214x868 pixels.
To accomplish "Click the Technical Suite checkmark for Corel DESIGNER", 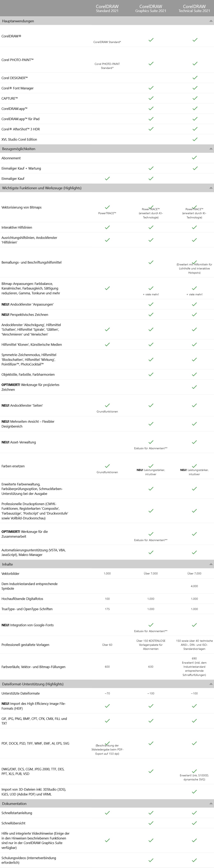I will click(x=195, y=78).
